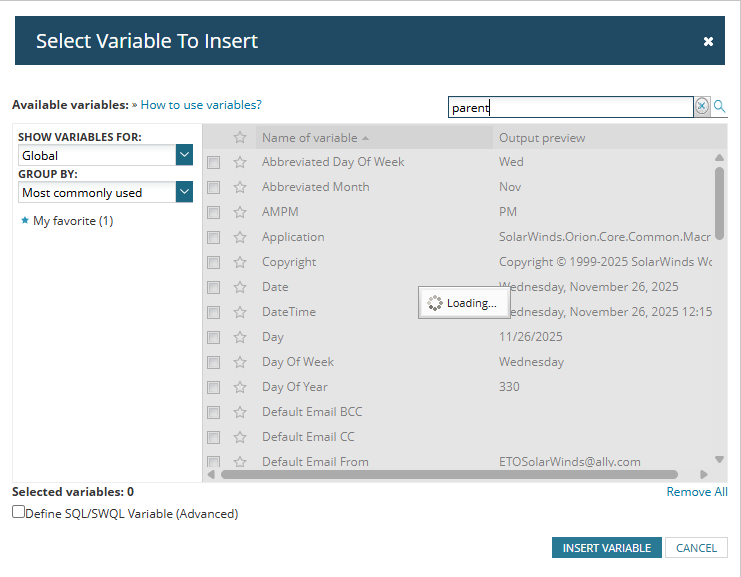
Task: Tick the Day Of Year checkbox
Action: point(214,388)
